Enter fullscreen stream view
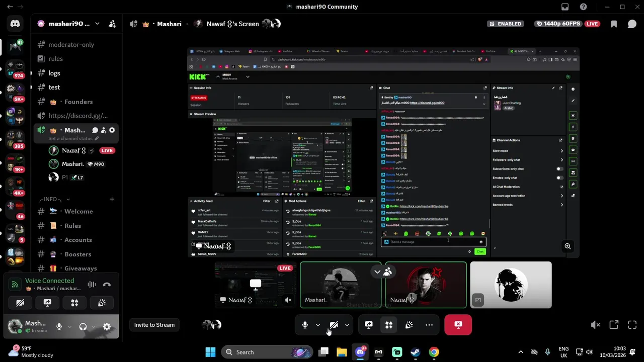This screenshot has width=644, height=362. [x=632, y=325]
